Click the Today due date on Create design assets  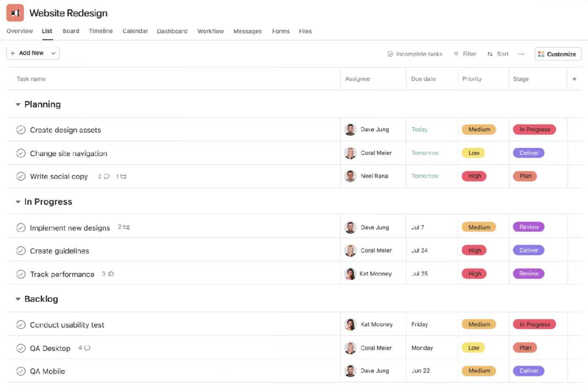click(x=419, y=130)
